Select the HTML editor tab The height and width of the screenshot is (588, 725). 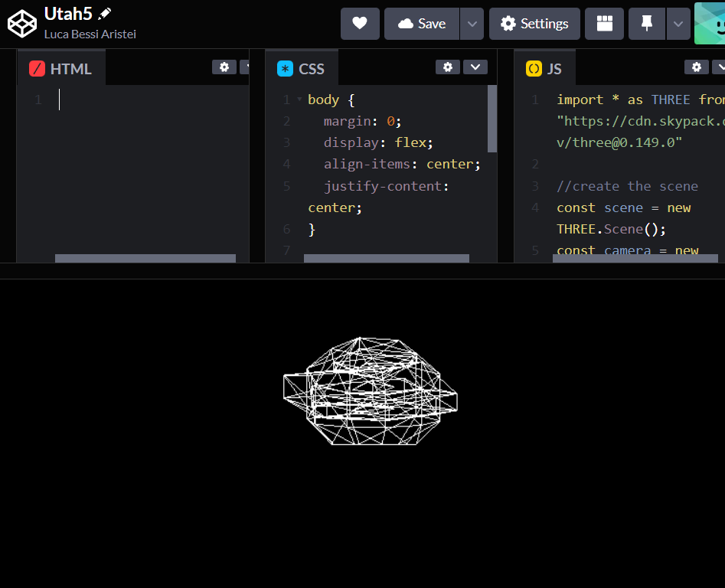pyautogui.click(x=61, y=69)
